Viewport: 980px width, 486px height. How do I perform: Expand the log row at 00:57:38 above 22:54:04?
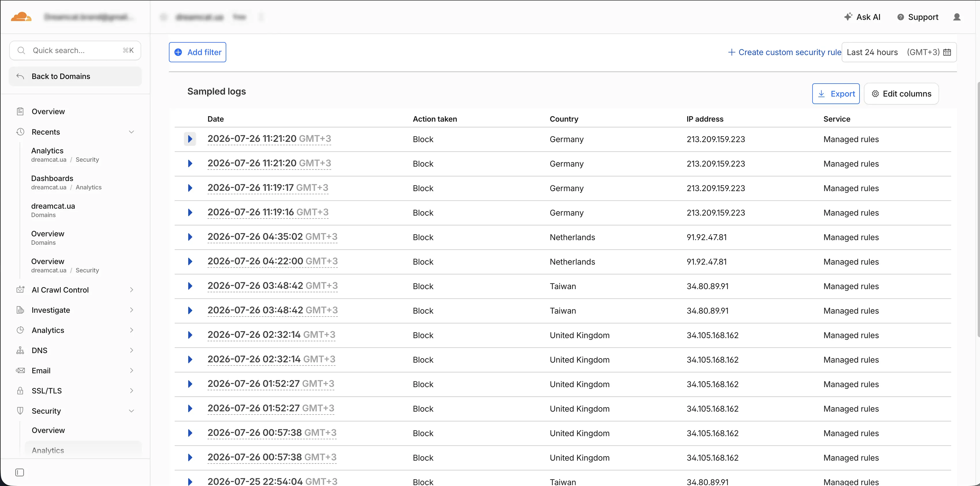pos(190,457)
